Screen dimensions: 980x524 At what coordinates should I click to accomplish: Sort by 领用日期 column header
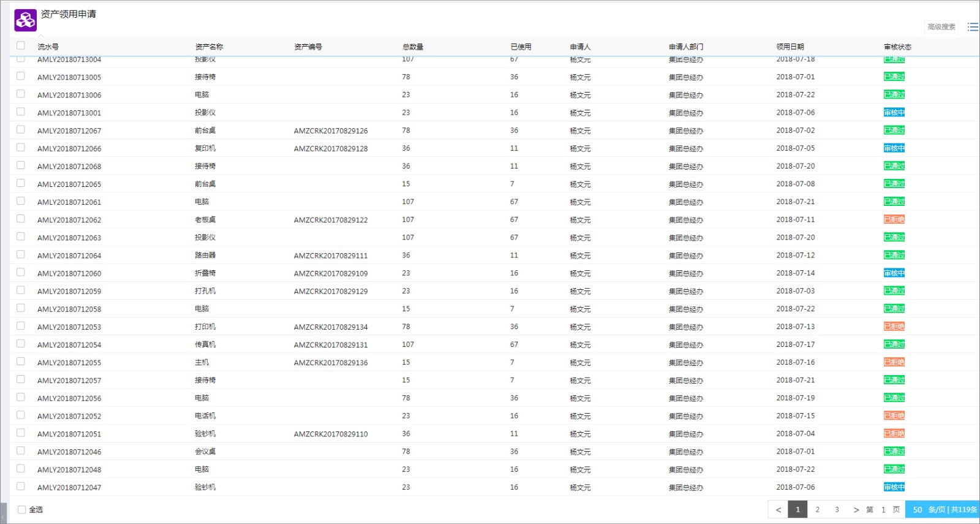point(790,47)
